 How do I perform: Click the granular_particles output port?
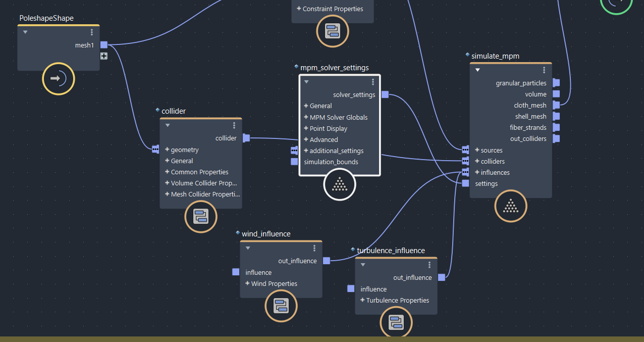pyautogui.click(x=556, y=83)
